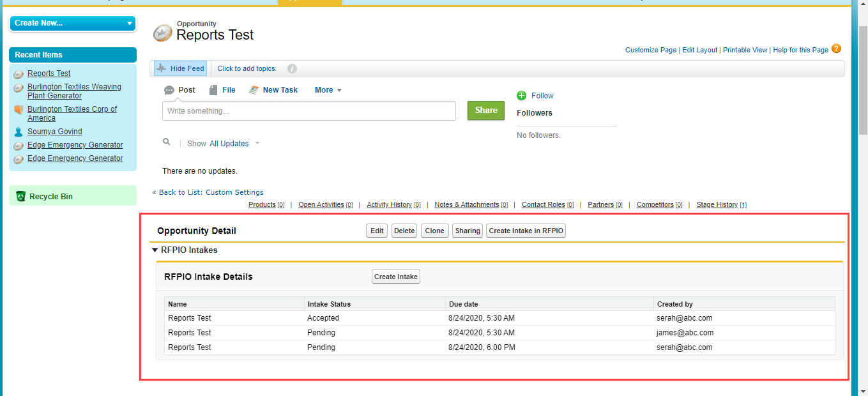Image resolution: width=868 pixels, height=396 pixels.
Task: Click icon next to Soumya Govind
Action: [19, 132]
